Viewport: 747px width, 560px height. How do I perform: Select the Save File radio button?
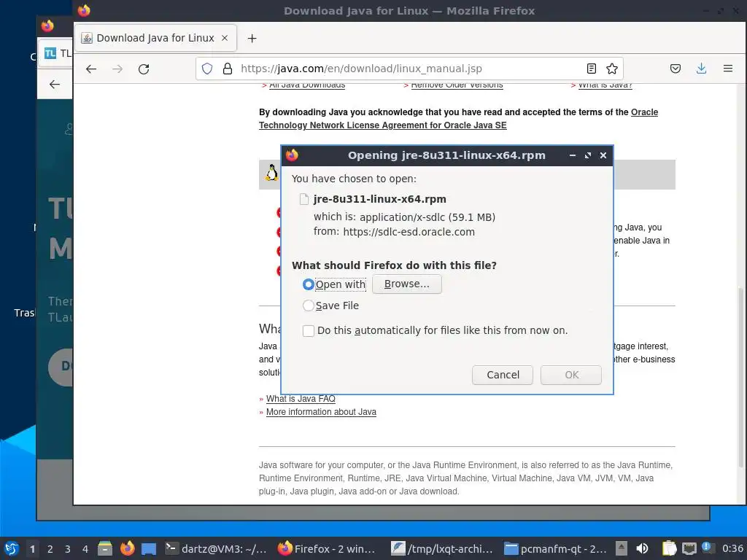309,306
